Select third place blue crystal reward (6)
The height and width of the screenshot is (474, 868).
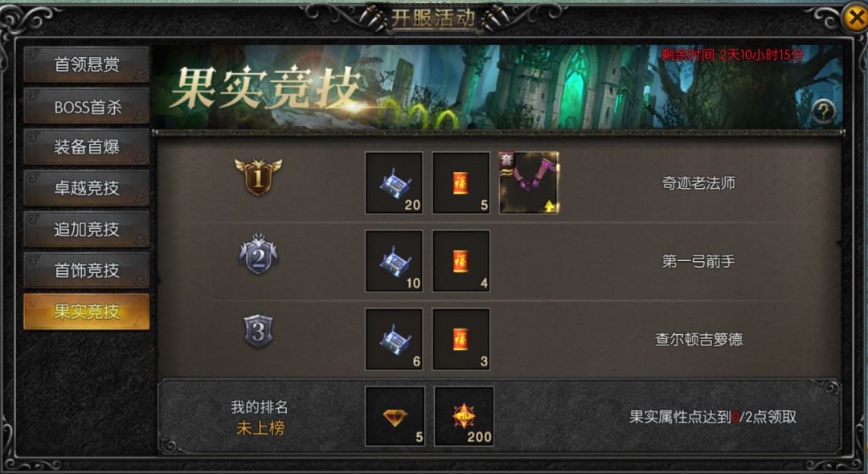(394, 338)
